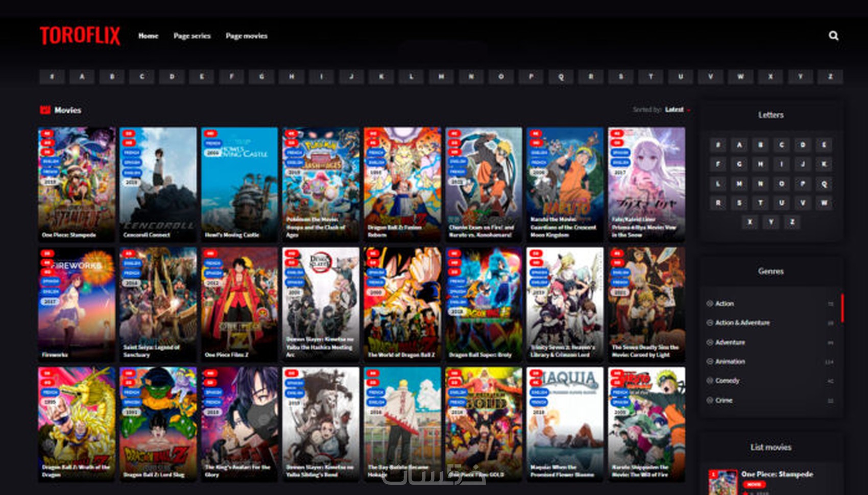868x495 pixels.
Task: Open One Piece: Stampede thumbnail in List movies
Action: (723, 482)
